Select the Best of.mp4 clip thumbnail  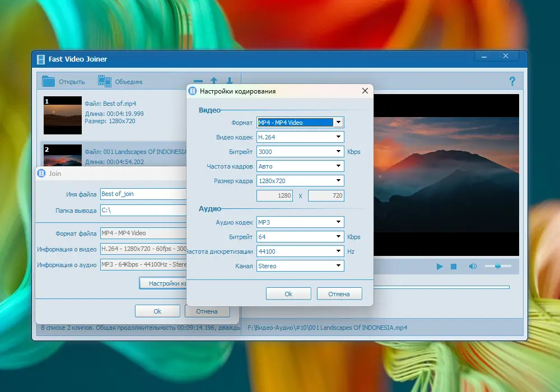click(63, 115)
